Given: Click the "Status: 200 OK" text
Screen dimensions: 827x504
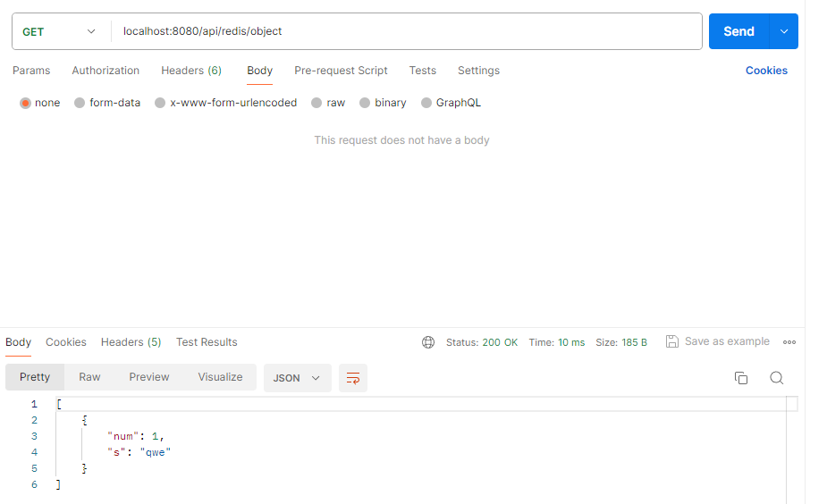Looking at the screenshot, I should point(482,342).
